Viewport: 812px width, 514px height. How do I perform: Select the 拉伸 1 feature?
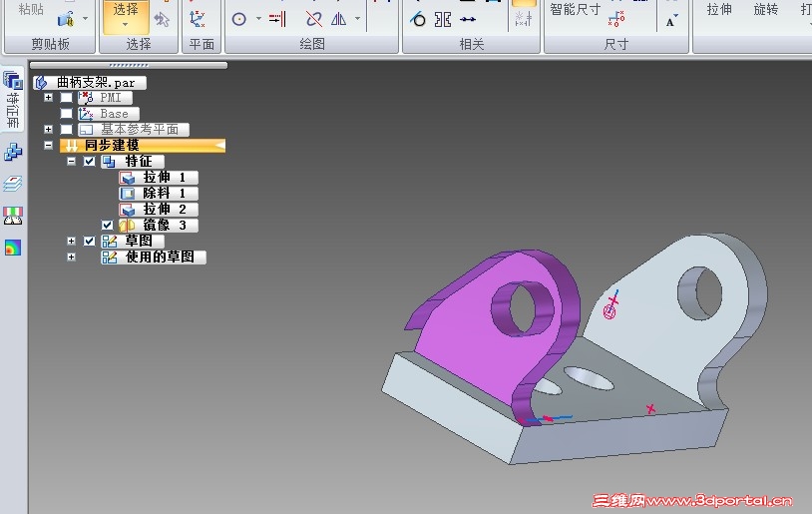158,178
